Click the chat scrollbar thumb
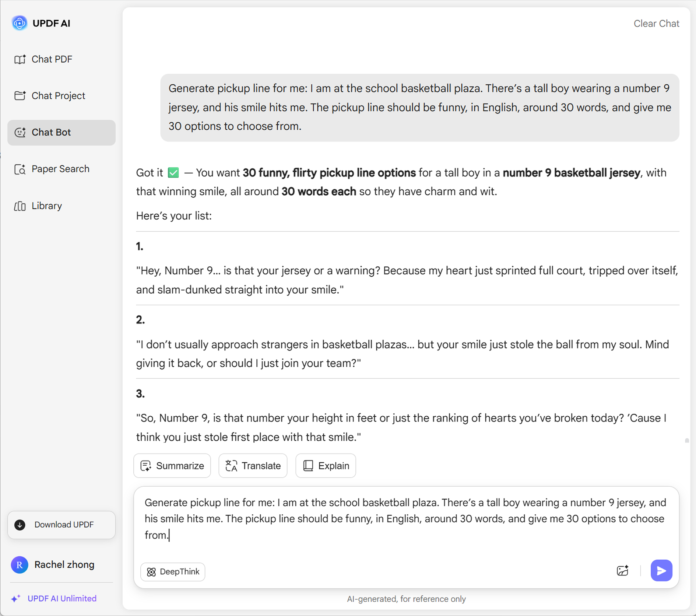 [687, 441]
